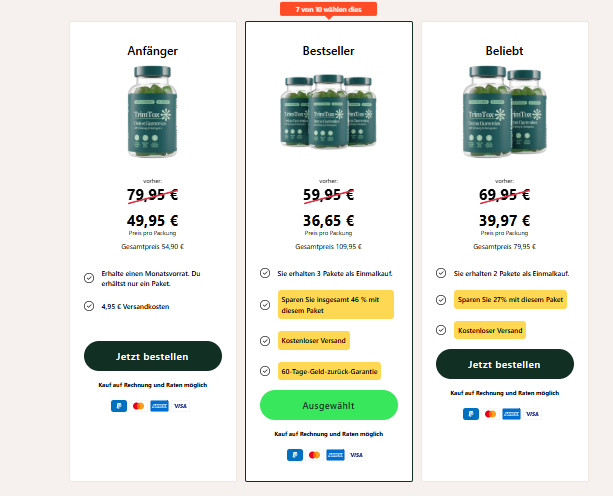Order the Beliebt package with Jetzt bestellen

point(505,364)
